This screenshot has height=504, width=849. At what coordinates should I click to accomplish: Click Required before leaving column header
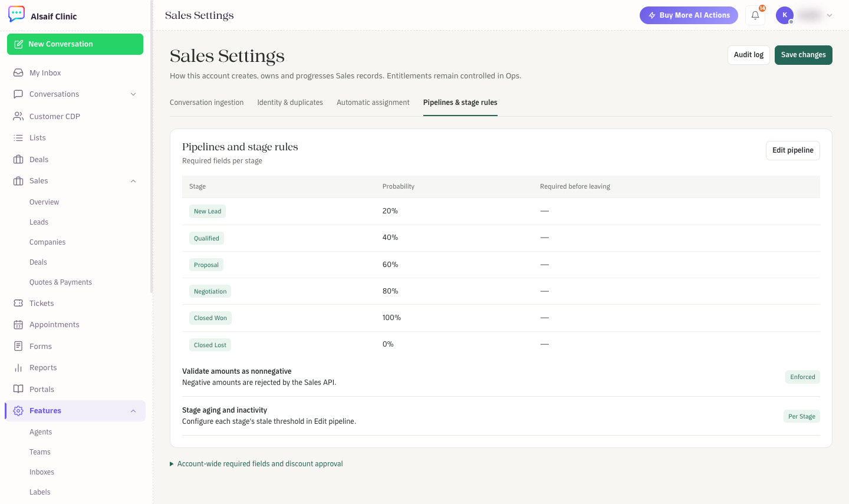[575, 186]
